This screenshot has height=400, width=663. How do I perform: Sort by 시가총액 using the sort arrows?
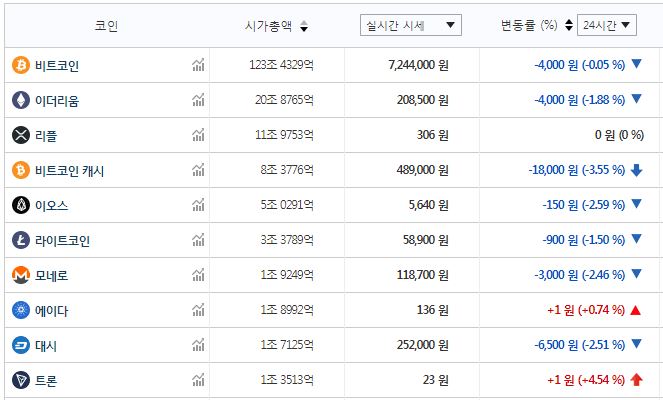point(304,26)
